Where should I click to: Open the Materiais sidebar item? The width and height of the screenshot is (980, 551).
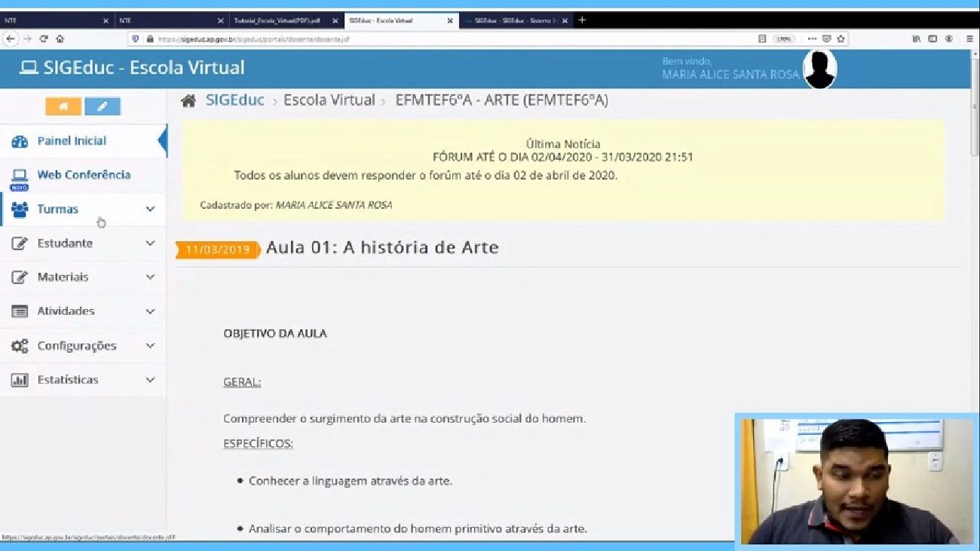tap(83, 277)
